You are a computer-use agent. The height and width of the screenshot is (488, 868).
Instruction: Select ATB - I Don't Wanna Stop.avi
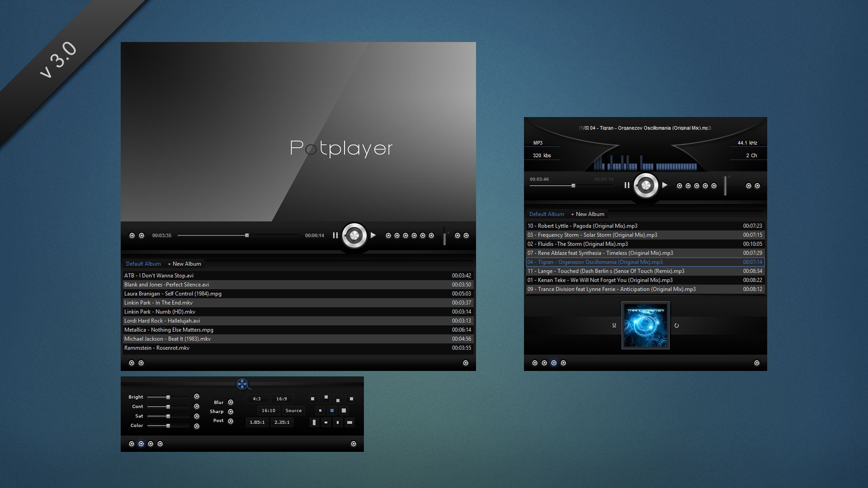point(297,276)
